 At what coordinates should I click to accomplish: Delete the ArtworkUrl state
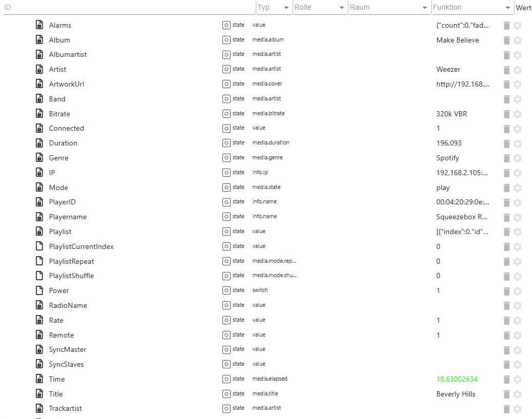tap(506, 85)
